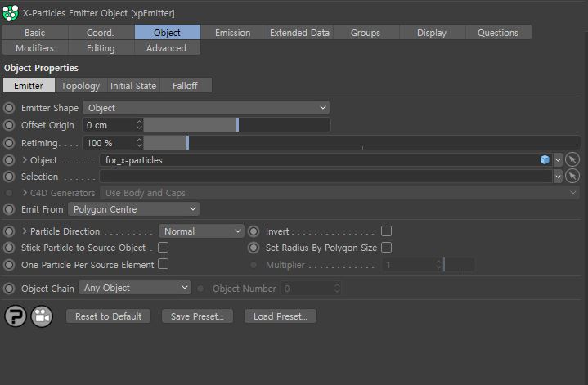588x385 pixels.
Task: Expand the Particle Direction parameter group
Action: click(x=25, y=231)
